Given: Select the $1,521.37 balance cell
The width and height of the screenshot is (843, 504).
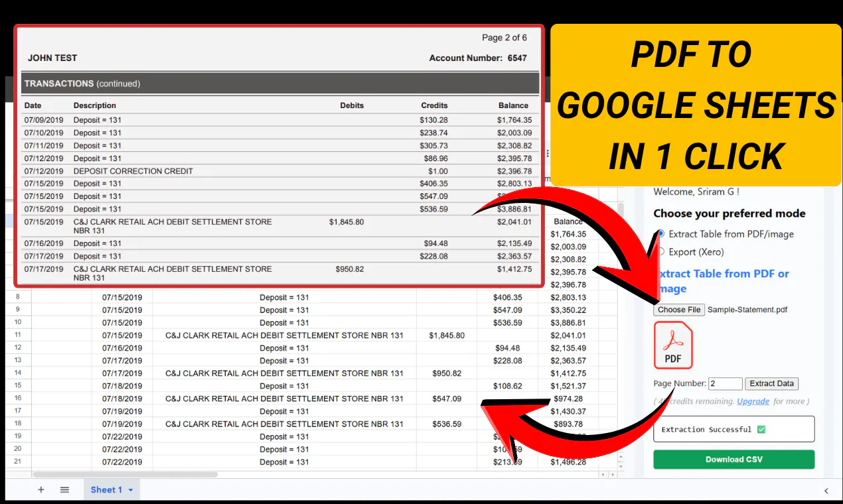Looking at the screenshot, I should coord(568,386).
